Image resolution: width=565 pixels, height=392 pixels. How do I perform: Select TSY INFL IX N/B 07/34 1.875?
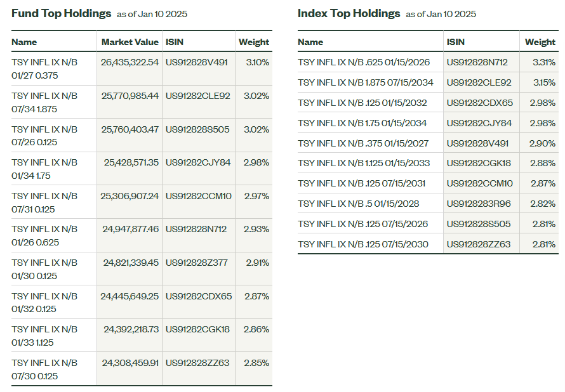pos(44,102)
